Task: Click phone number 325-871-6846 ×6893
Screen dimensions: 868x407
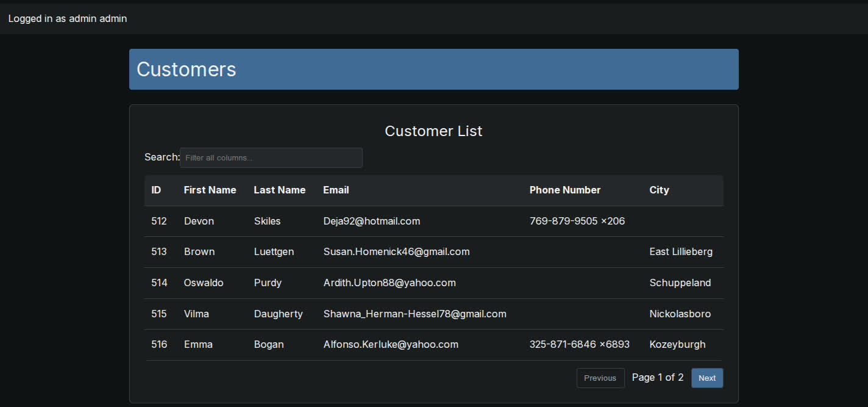Action: (x=579, y=344)
